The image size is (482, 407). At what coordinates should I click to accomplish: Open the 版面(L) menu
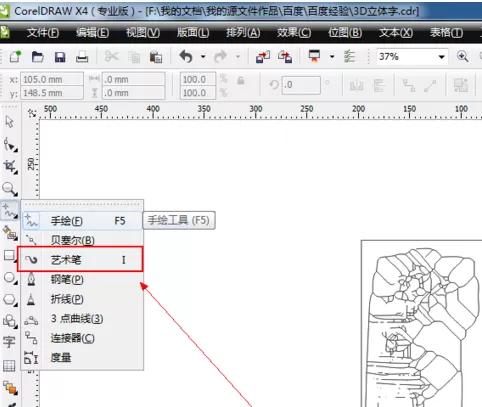[193, 33]
